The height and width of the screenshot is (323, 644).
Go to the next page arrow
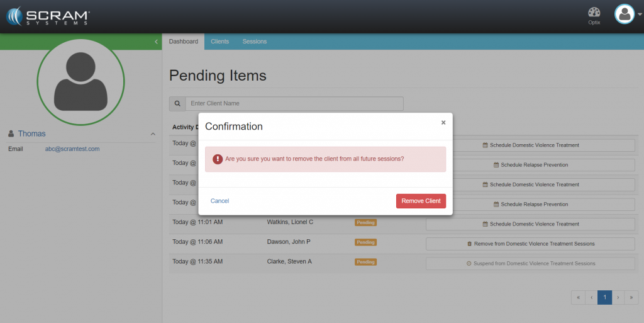point(618,297)
